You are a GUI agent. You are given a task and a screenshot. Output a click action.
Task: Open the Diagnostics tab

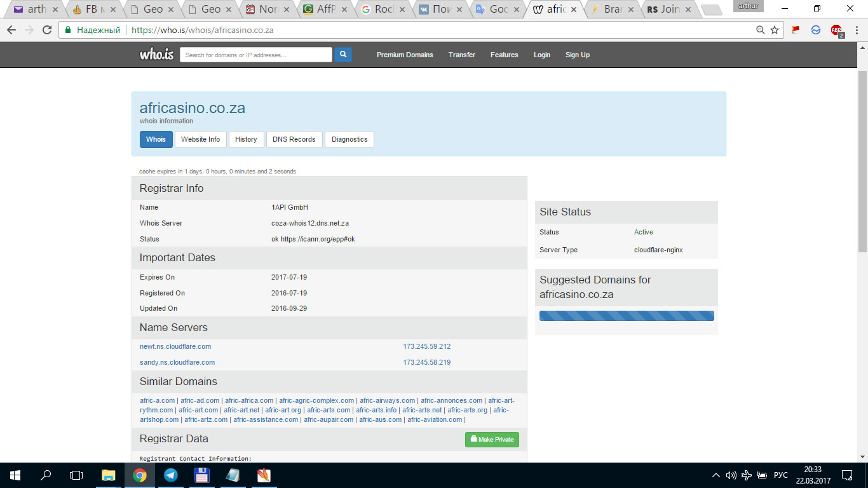pyautogui.click(x=349, y=139)
